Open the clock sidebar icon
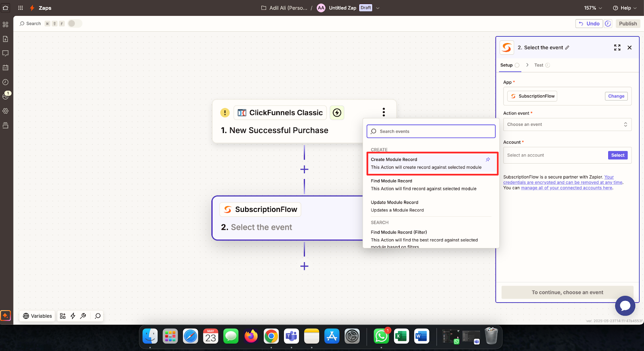Viewport: 644px width, 351px height. (x=6, y=82)
